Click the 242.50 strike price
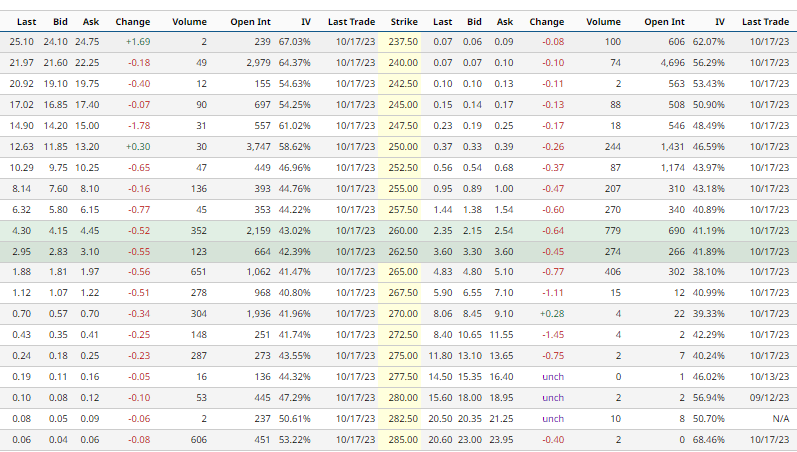 point(403,83)
